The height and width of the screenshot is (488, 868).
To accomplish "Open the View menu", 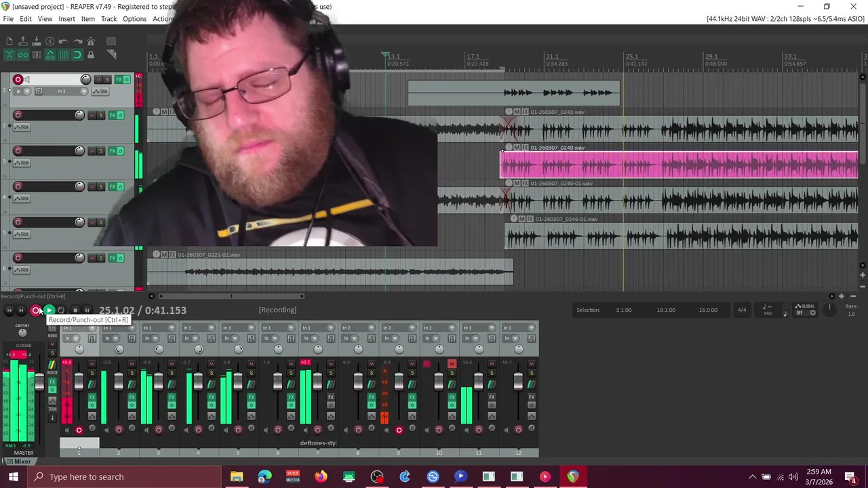I will pyautogui.click(x=45, y=19).
